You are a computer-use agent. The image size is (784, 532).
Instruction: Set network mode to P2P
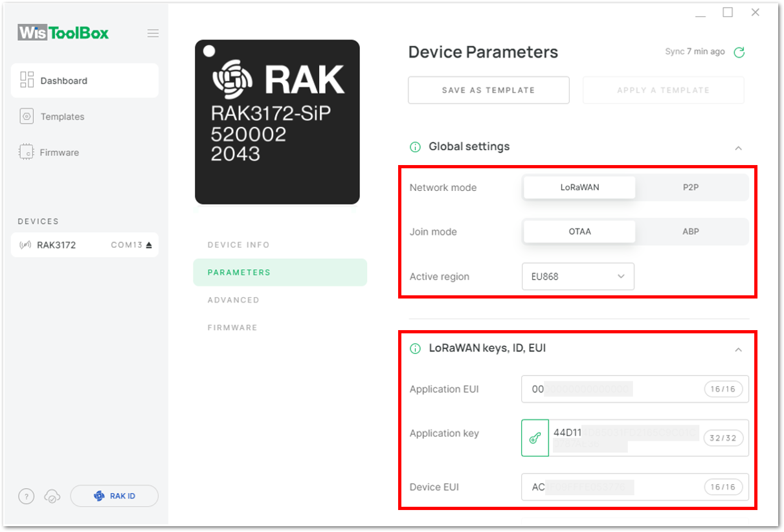[x=691, y=188]
